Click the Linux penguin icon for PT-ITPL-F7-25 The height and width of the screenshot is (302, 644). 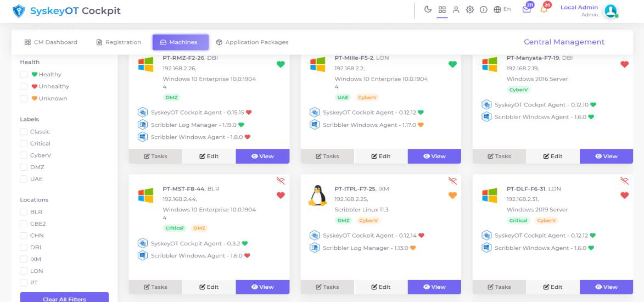[x=317, y=195]
